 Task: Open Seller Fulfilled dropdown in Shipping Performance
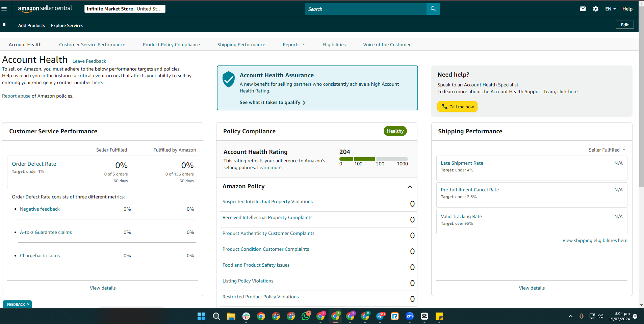607,150
